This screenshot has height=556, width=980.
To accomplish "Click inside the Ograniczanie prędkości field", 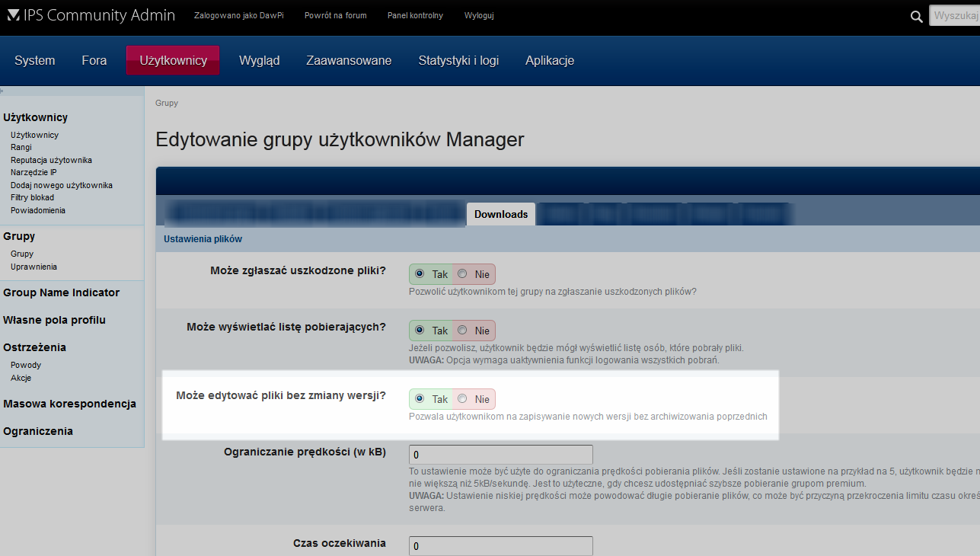I will pos(500,453).
